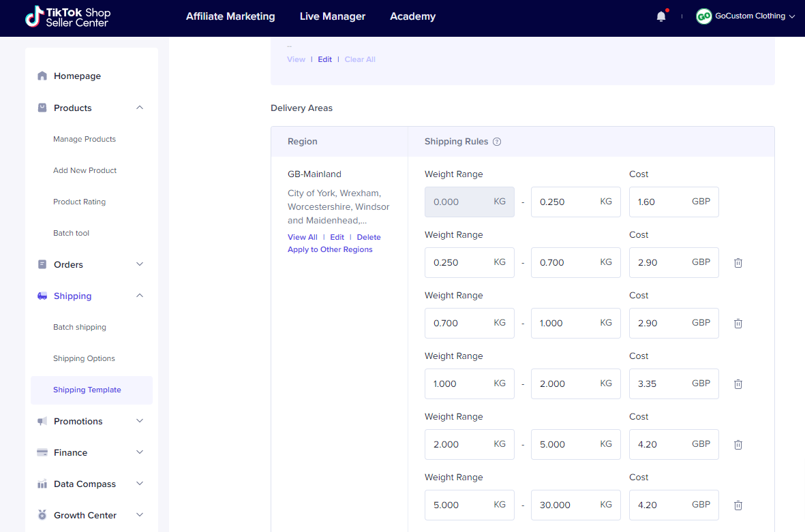The height and width of the screenshot is (532, 805).
Task: Click the Homepage house icon
Action: click(x=42, y=76)
